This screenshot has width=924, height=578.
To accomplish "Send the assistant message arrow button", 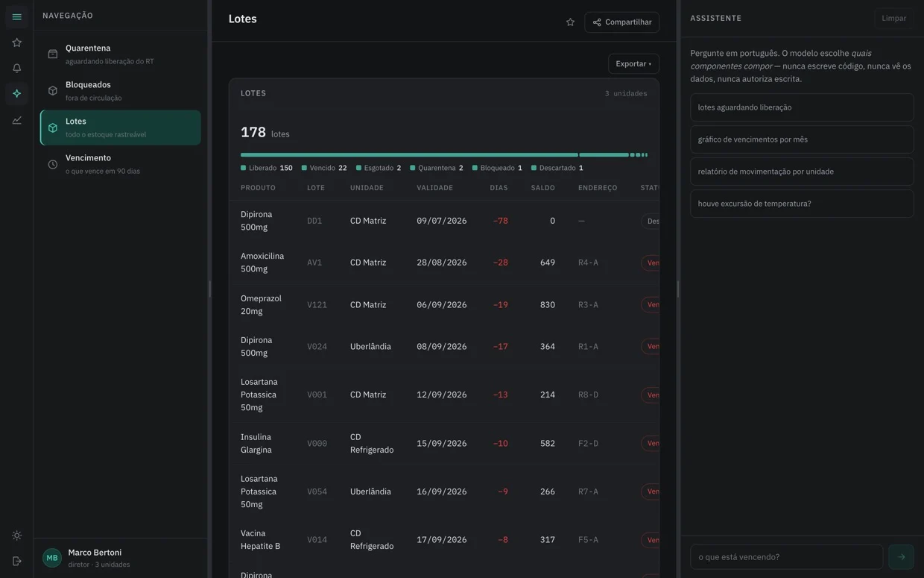I will click(x=901, y=557).
